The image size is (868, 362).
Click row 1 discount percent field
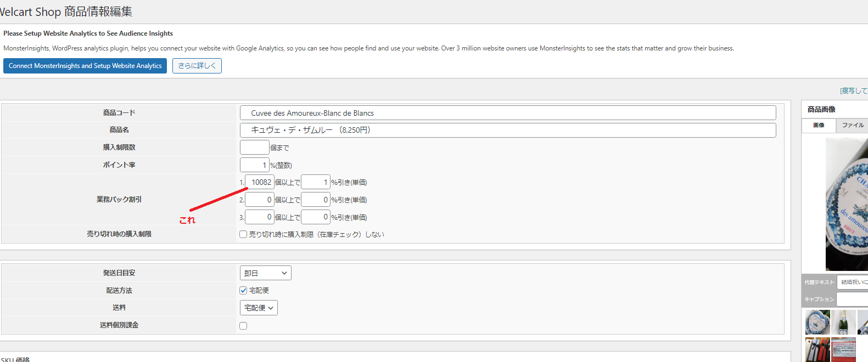click(316, 182)
